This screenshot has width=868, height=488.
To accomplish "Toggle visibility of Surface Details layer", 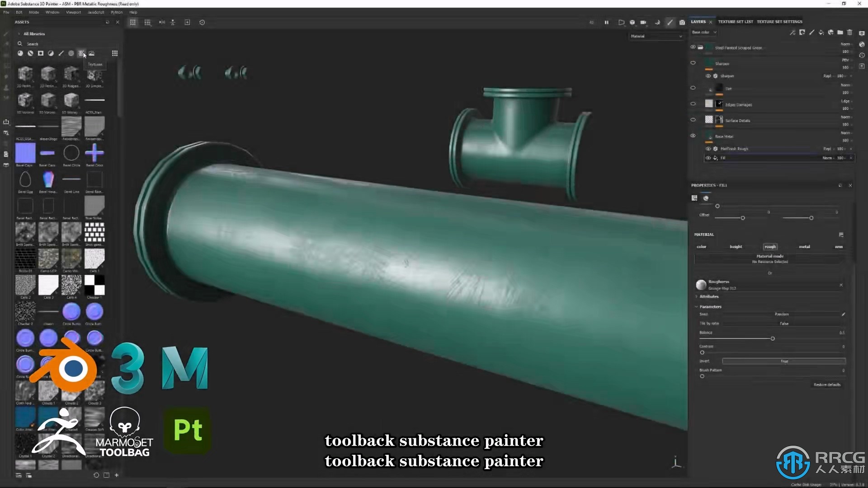I will (x=693, y=120).
